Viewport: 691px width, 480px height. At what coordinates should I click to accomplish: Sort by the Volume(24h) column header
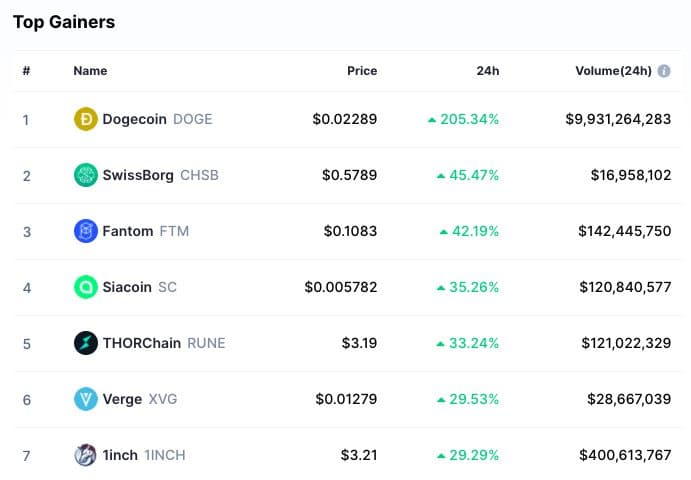[x=613, y=71]
